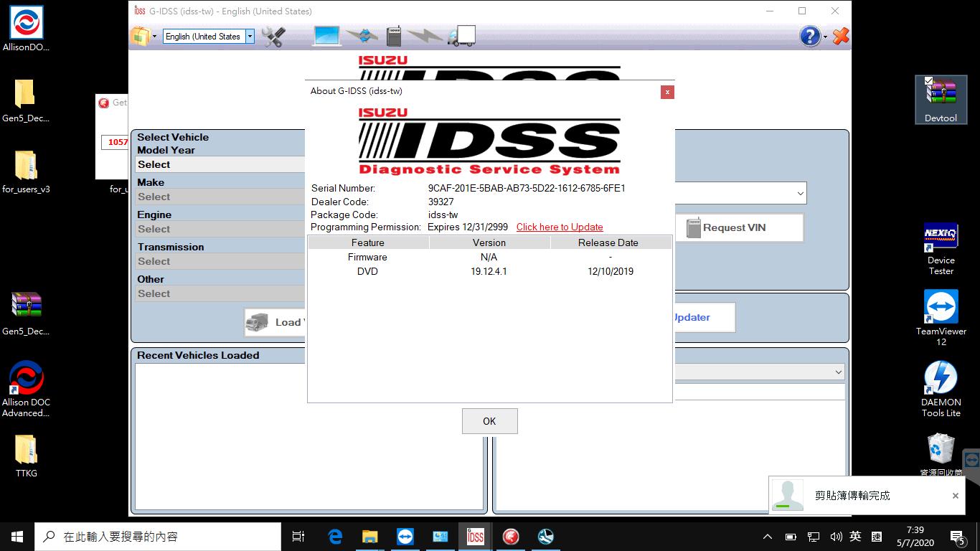980x551 pixels.
Task: Open the Allison DOC Advanced desktop shortcut
Action: (x=26, y=389)
